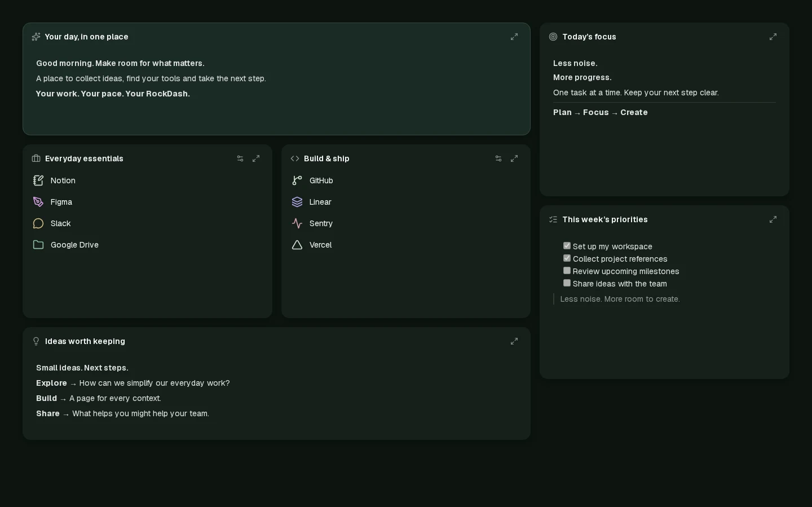Viewport: 812px width, 507px height.
Task: Open the Sentry link
Action: click(321, 223)
